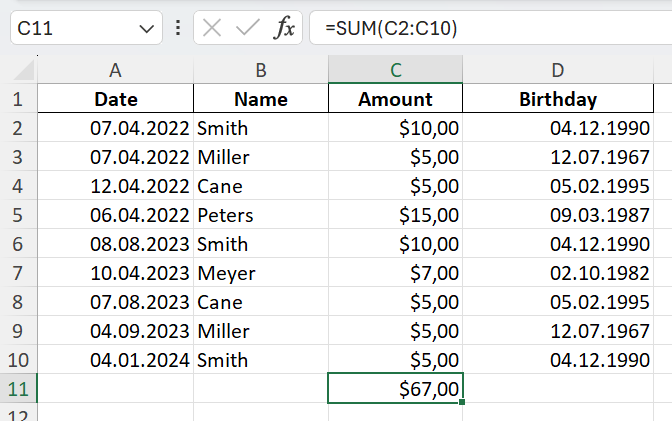The image size is (672, 421).
Task: Select birthday 12.07.1967 in row 9
Action: click(558, 331)
